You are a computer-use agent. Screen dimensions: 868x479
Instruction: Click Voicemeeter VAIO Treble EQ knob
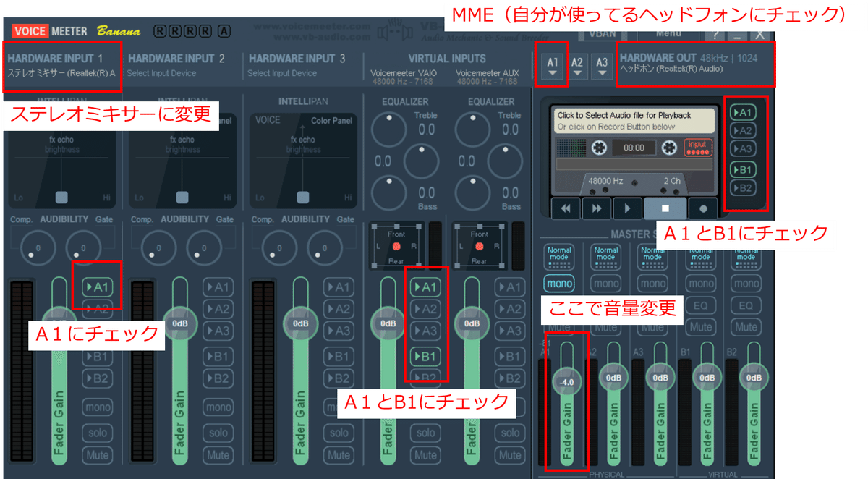pyautogui.click(x=389, y=130)
